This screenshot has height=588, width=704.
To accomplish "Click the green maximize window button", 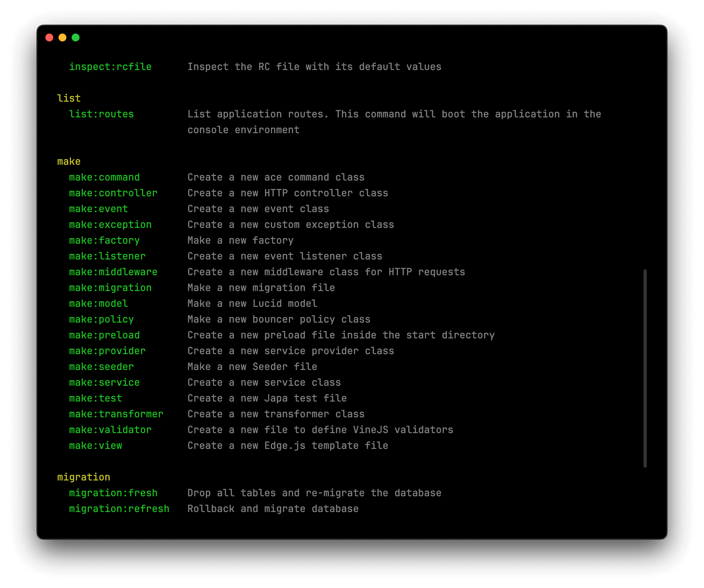I will coord(76,37).
